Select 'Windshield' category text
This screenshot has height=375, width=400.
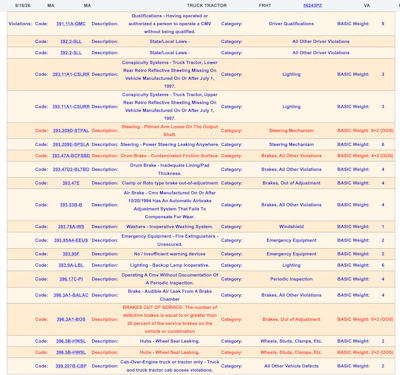(x=291, y=227)
